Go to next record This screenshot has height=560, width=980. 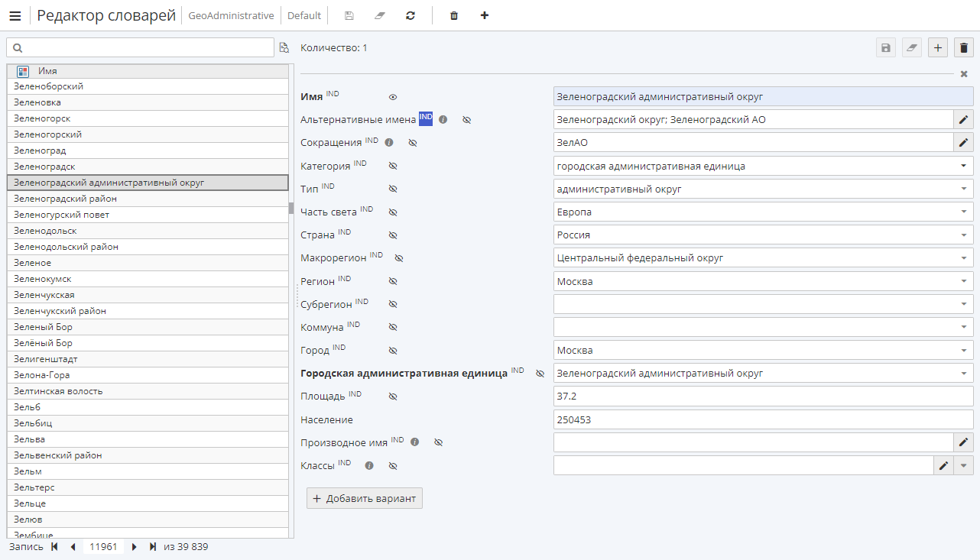coord(135,547)
